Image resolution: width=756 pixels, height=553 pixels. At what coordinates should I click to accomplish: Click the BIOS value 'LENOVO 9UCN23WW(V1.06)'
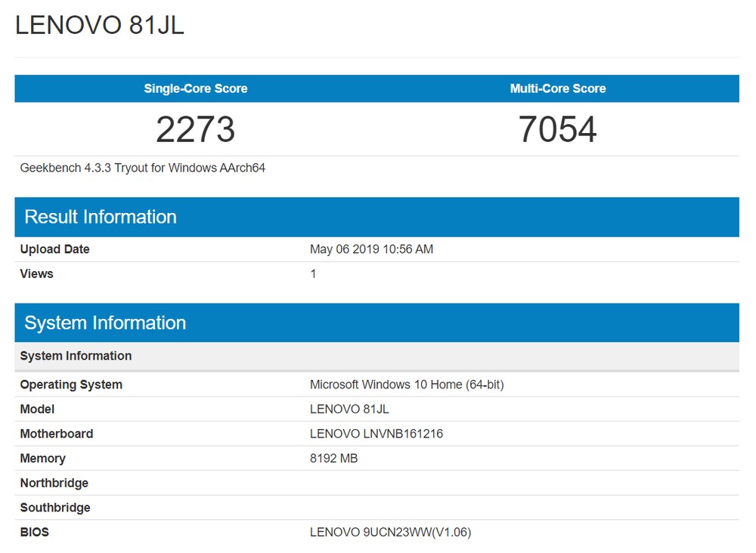click(391, 532)
